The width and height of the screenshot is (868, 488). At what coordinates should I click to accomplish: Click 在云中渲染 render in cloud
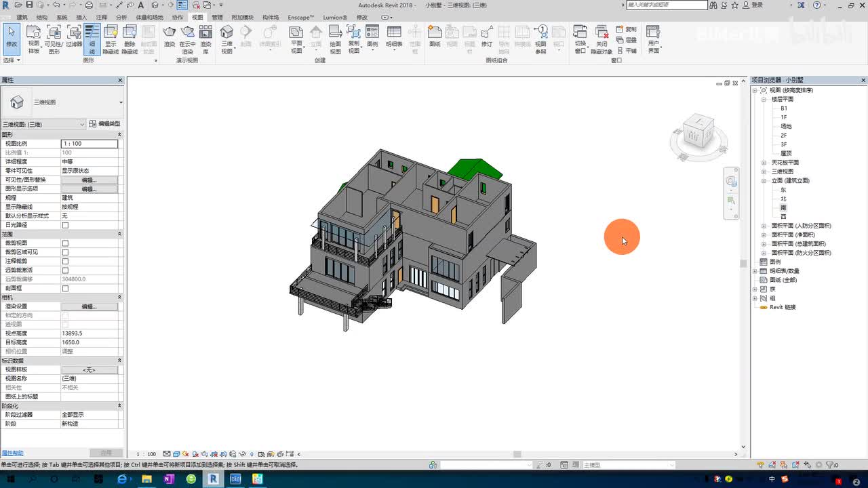click(x=188, y=39)
